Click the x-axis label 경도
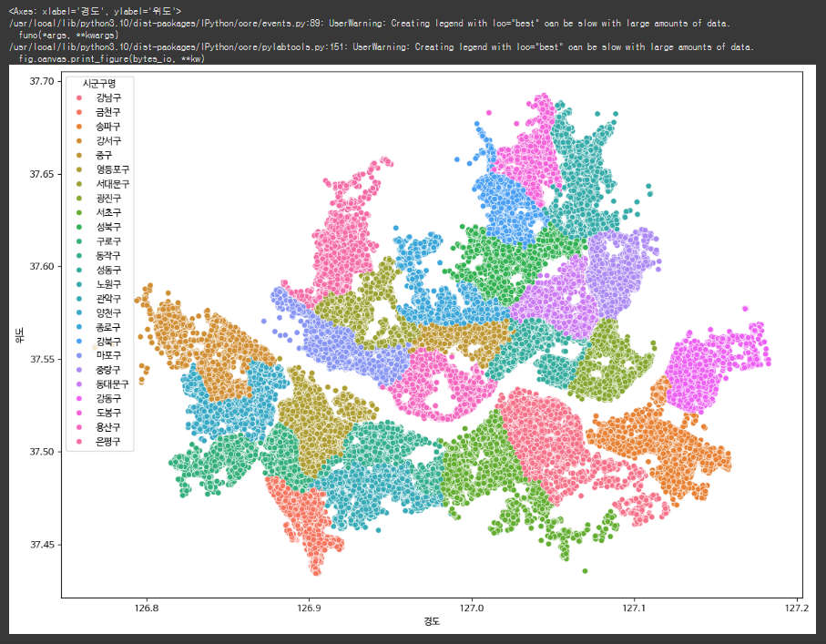The image size is (826, 644). 432,621
